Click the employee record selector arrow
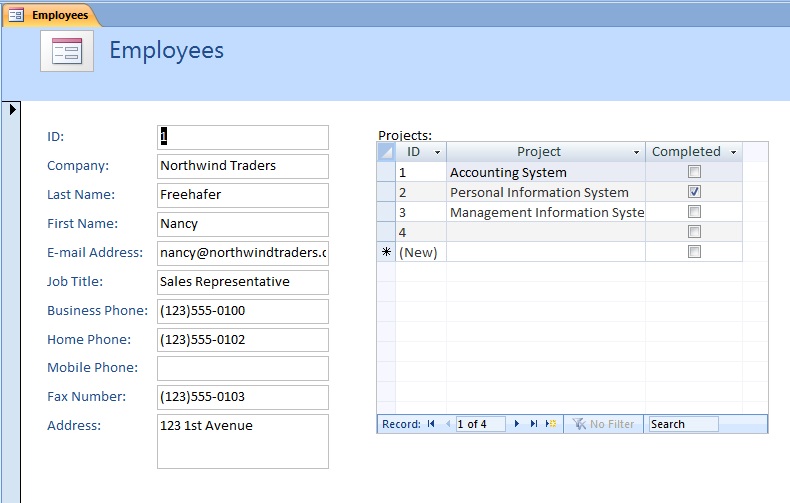The image size is (790, 503). [13, 109]
